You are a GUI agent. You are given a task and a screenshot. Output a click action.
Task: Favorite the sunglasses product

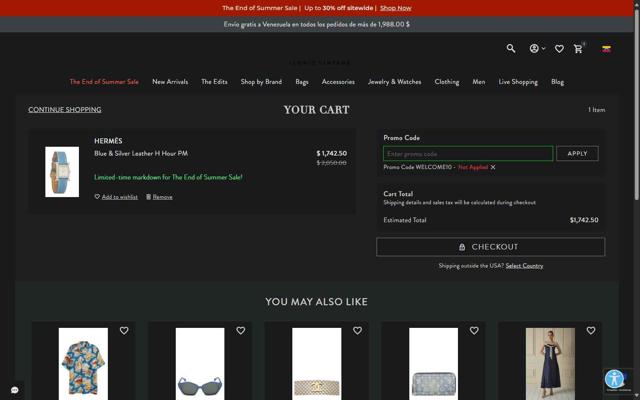pyautogui.click(x=241, y=331)
